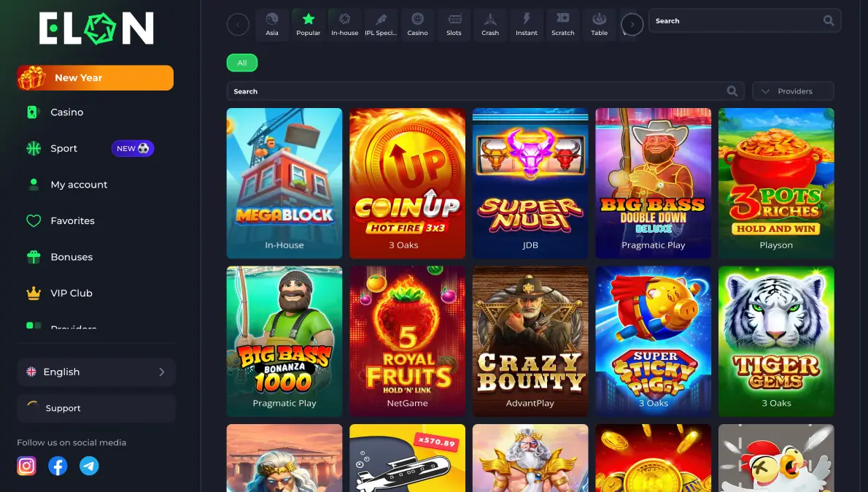Click the top-right Search input field
The image size is (868, 492).
pyautogui.click(x=745, y=20)
